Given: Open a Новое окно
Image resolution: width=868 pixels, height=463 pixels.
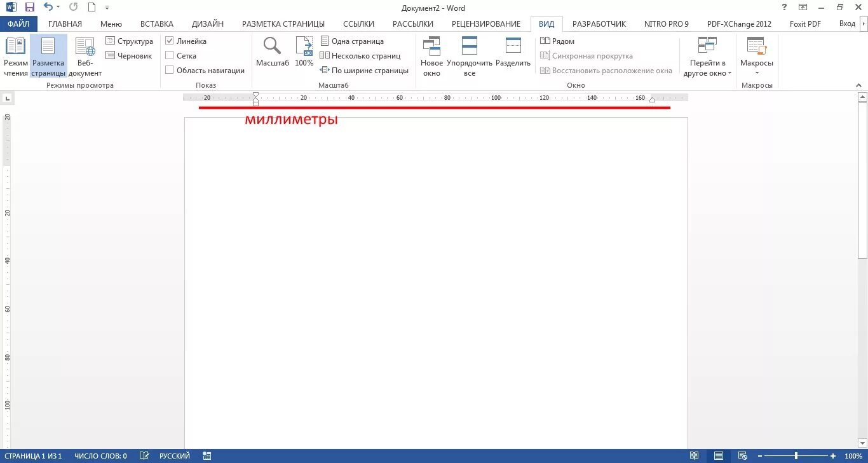Looking at the screenshot, I should pos(431,57).
